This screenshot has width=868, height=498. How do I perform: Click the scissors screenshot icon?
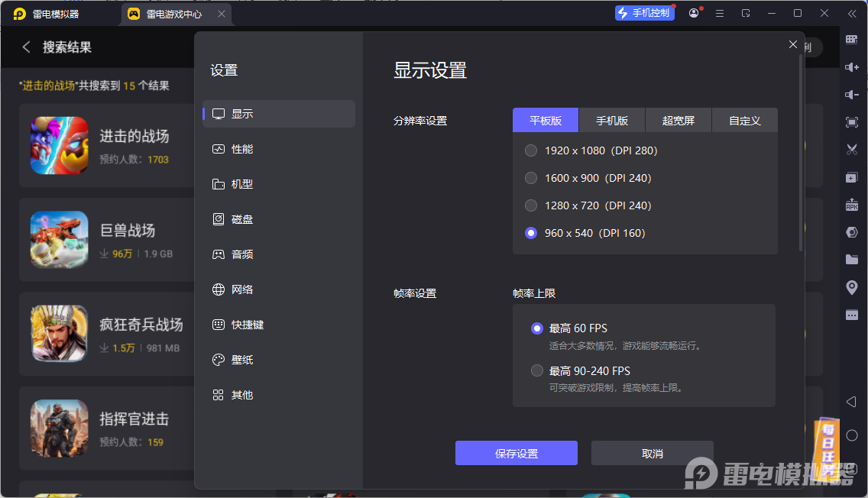852,150
